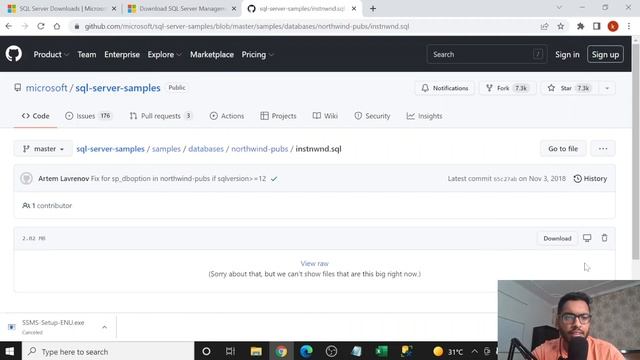Open Excel from the taskbar

tap(382, 351)
